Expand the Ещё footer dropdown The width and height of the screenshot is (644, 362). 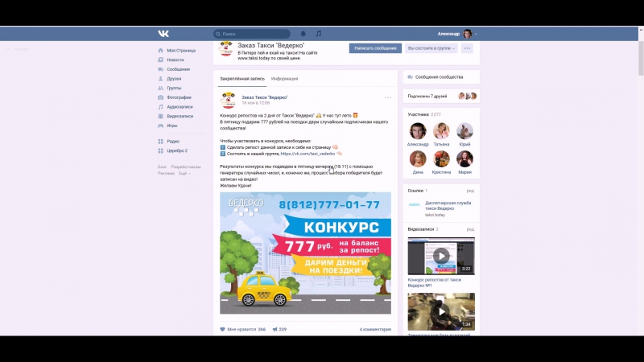[x=184, y=174]
